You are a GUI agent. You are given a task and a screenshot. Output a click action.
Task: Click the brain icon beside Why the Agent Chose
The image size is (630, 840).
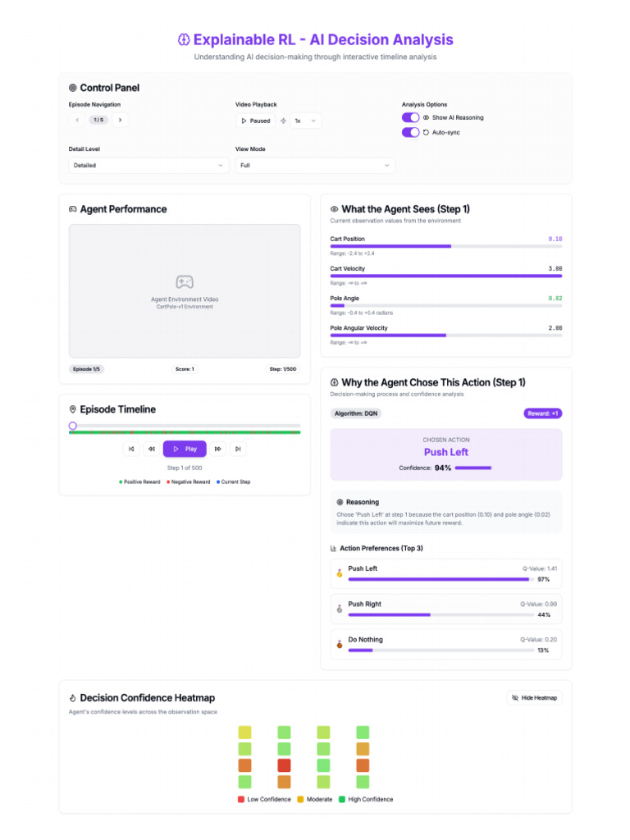click(x=335, y=382)
